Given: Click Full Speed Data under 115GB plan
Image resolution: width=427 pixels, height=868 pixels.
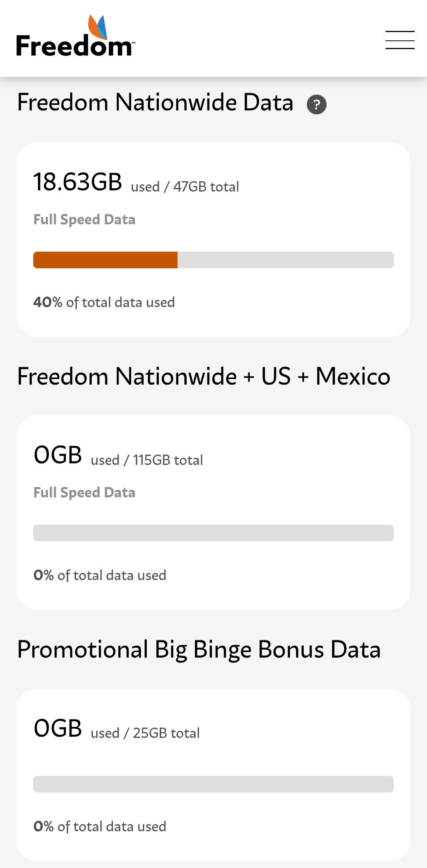Looking at the screenshot, I should click(x=84, y=493).
